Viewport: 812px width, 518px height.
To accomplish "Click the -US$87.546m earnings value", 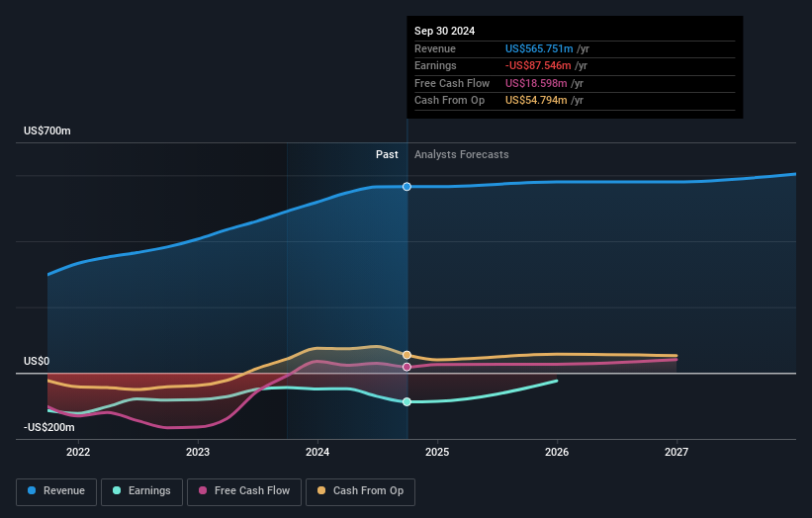I will (x=538, y=65).
